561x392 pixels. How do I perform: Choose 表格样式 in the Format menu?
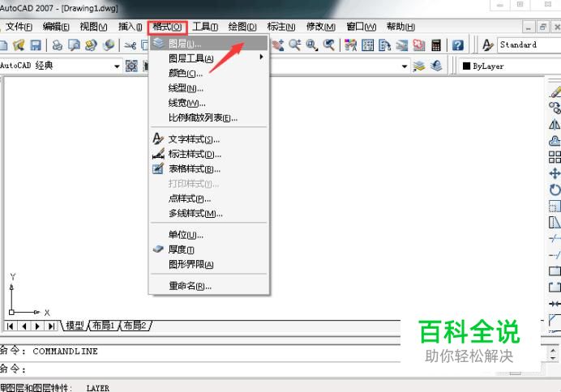(208, 168)
